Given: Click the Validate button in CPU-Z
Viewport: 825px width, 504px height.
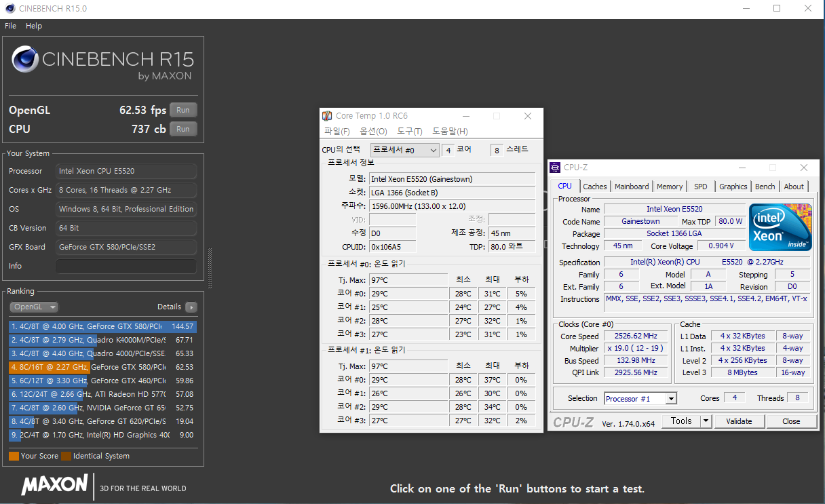Looking at the screenshot, I should click(x=739, y=421).
